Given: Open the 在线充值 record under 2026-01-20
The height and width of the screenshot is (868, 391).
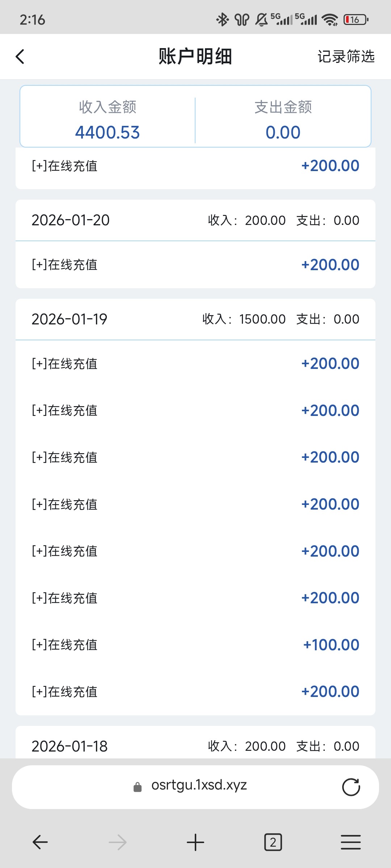Looking at the screenshot, I should (195, 265).
